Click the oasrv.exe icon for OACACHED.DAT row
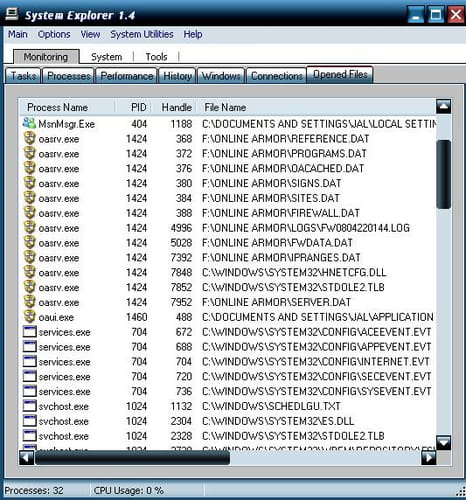Image resolution: width=466 pixels, height=500 pixels. pyautogui.click(x=29, y=168)
